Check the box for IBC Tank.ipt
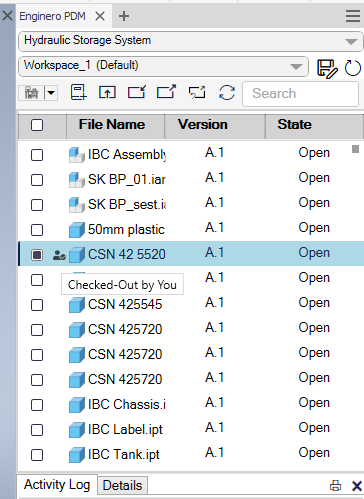This screenshot has width=364, height=499. 37,455
